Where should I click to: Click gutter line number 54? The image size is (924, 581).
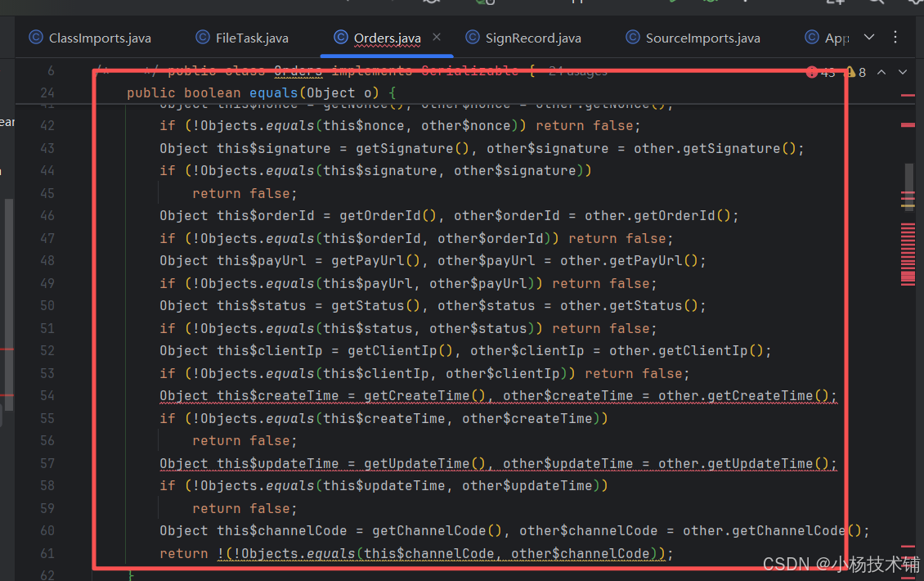pos(47,396)
